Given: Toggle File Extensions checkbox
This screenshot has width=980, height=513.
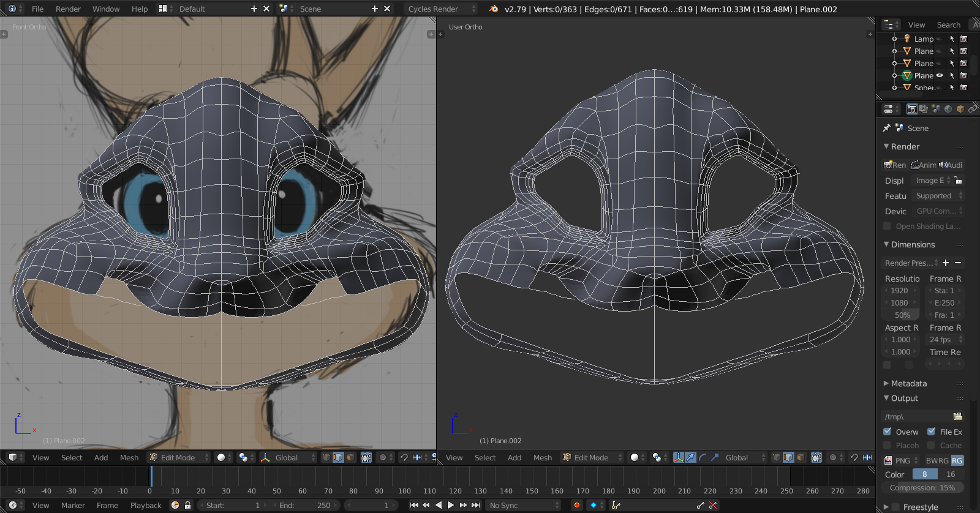Looking at the screenshot, I should pyautogui.click(x=931, y=431).
